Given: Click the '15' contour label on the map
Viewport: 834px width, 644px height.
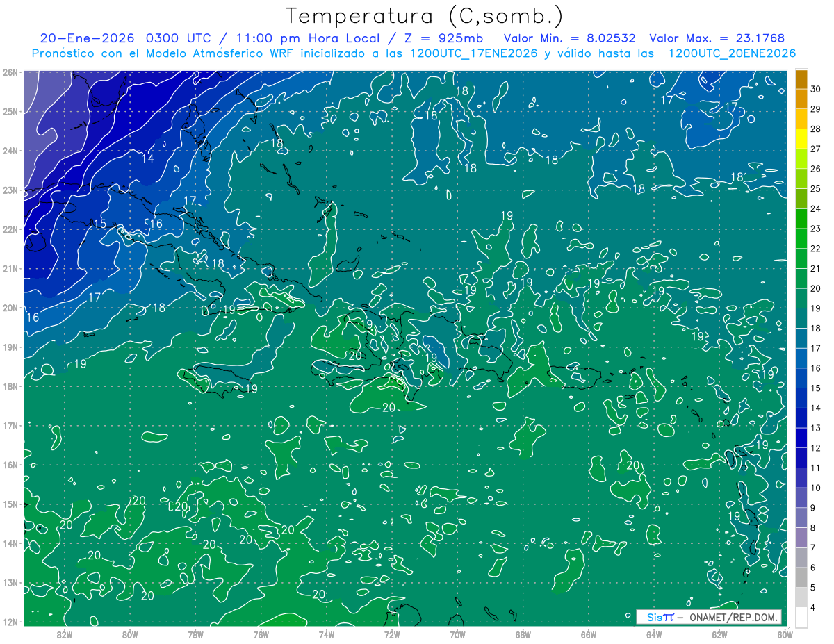Looking at the screenshot, I should tap(100, 224).
